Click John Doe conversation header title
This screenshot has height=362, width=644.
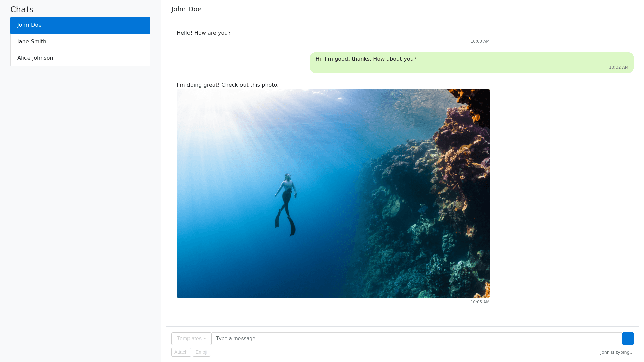[x=186, y=9]
